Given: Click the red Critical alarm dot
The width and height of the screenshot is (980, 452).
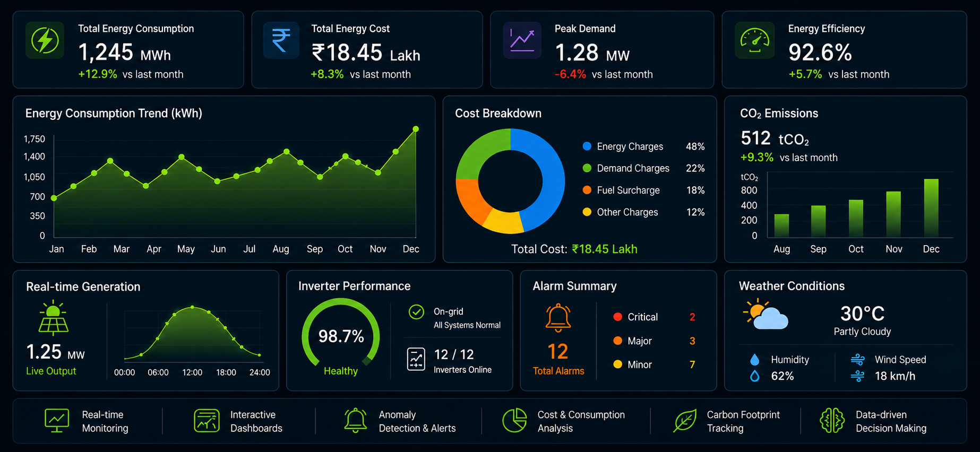Looking at the screenshot, I should pyautogui.click(x=617, y=317).
